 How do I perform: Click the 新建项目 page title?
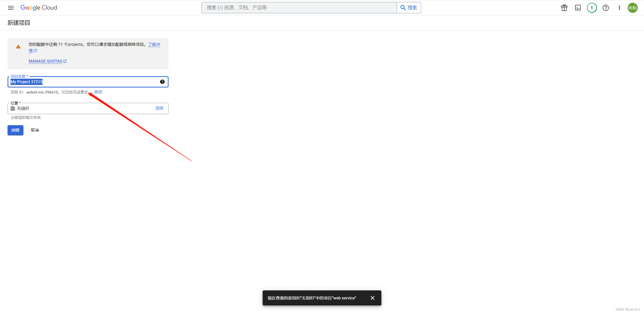(x=19, y=23)
